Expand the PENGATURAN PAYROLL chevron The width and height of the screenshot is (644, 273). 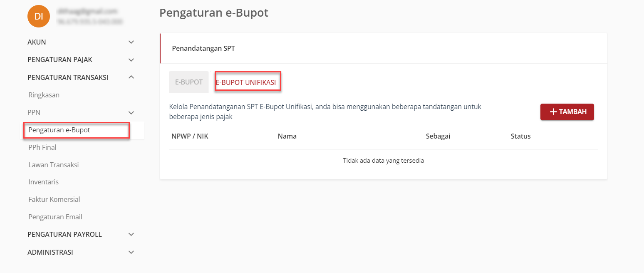[131, 234]
